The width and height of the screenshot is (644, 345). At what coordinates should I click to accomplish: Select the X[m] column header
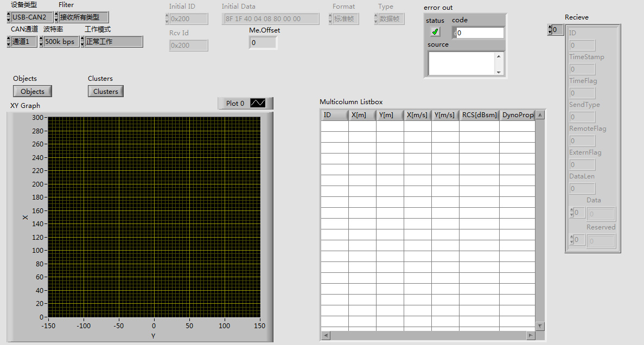(362, 115)
